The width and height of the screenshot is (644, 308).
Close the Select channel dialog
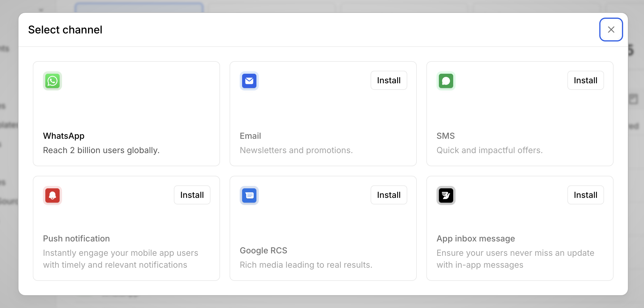tap(611, 30)
